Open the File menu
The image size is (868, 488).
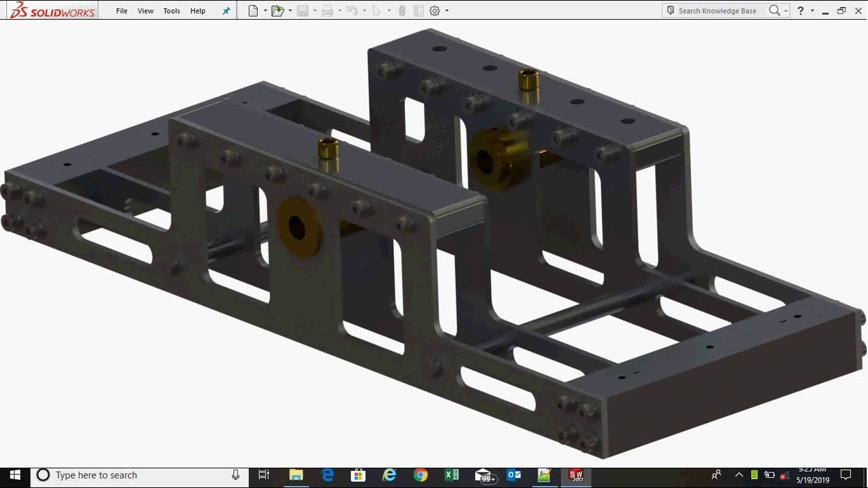(x=122, y=11)
